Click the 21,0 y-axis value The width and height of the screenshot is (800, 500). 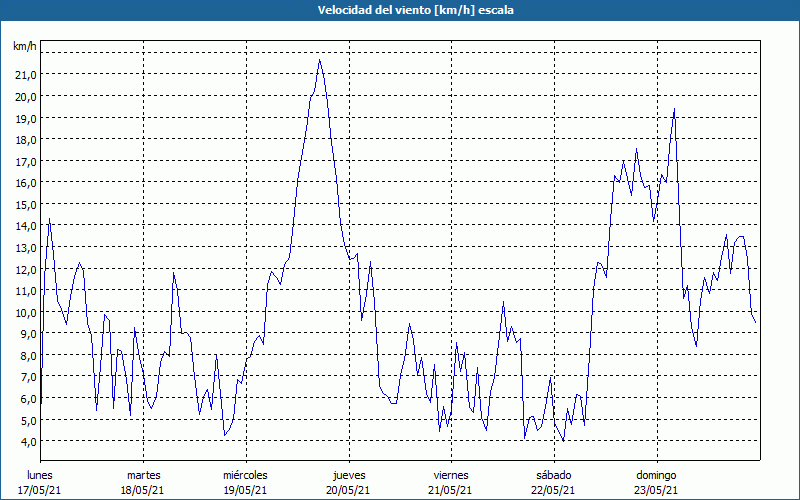27,74
